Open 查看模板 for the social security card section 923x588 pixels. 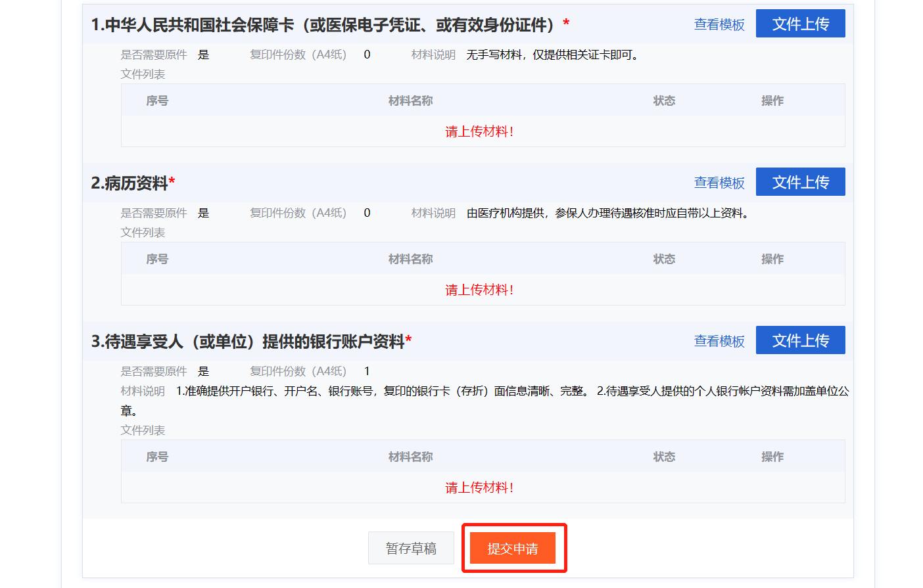click(x=719, y=24)
